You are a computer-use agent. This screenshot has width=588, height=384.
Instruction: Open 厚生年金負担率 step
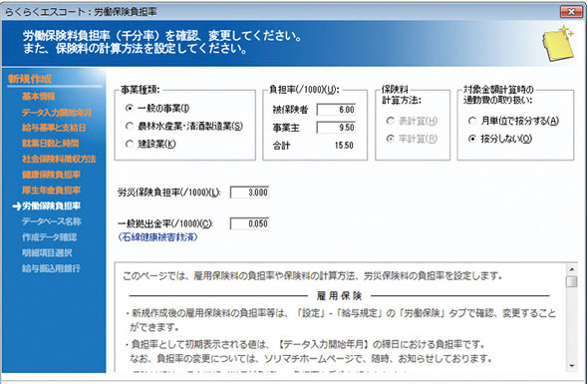click(x=52, y=191)
